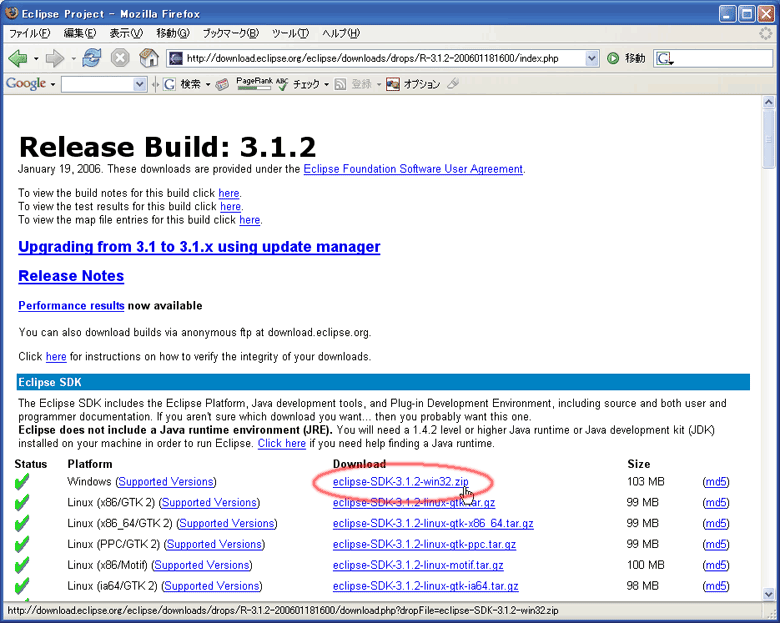Click the Google toolbar search G icon

(x=169, y=84)
